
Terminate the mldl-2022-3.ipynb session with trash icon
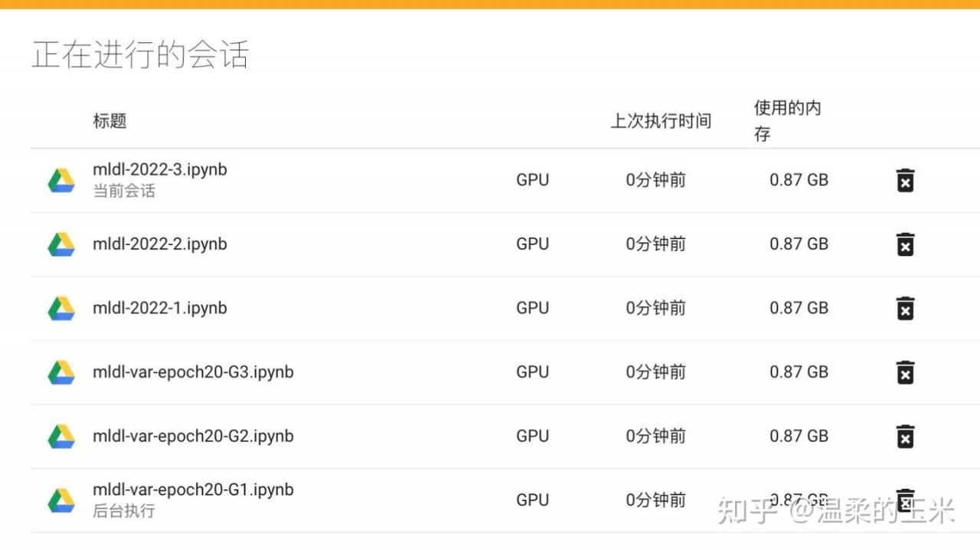(905, 181)
